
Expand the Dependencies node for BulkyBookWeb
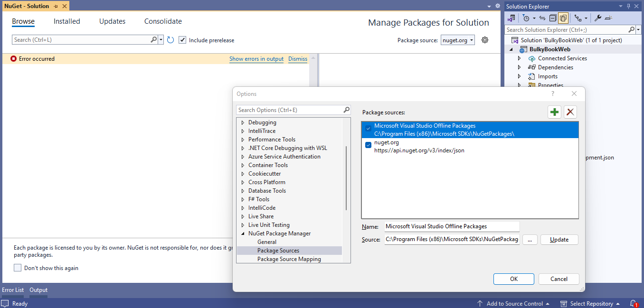point(519,67)
